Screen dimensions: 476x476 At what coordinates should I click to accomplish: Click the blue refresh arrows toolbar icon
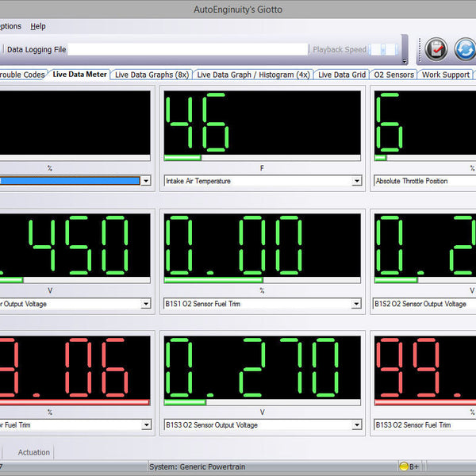(465, 49)
